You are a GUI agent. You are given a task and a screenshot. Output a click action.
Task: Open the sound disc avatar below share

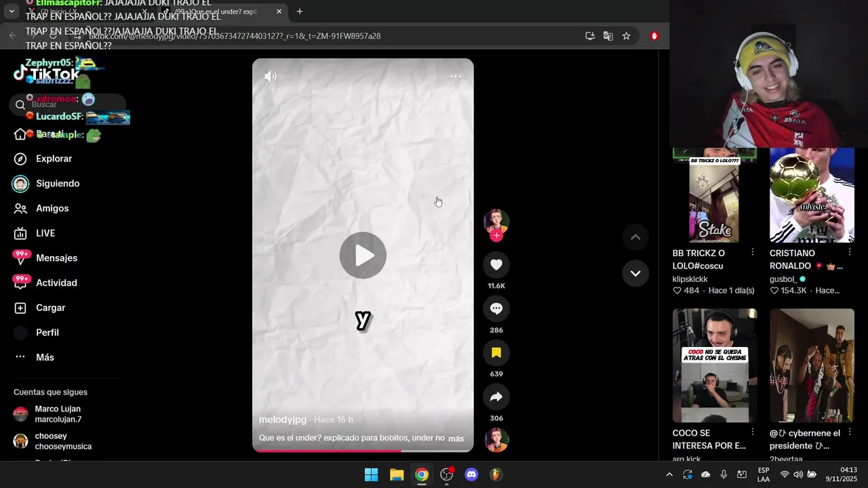click(x=496, y=440)
